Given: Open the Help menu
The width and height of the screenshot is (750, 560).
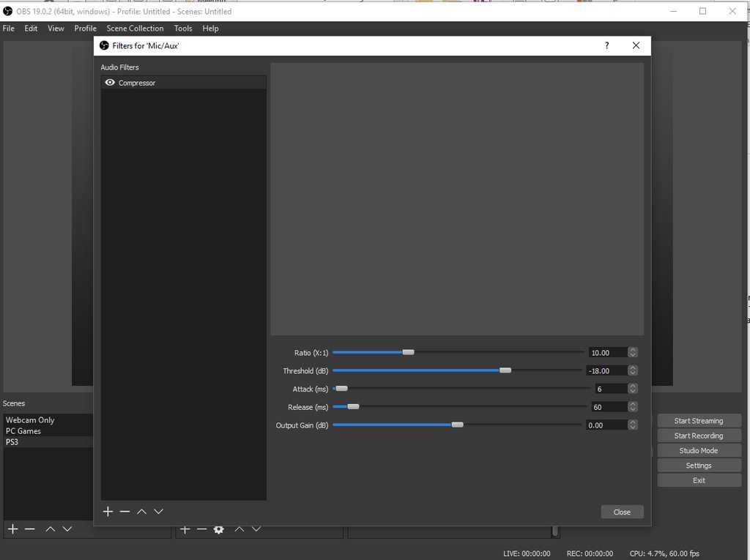Looking at the screenshot, I should pyautogui.click(x=210, y=29).
